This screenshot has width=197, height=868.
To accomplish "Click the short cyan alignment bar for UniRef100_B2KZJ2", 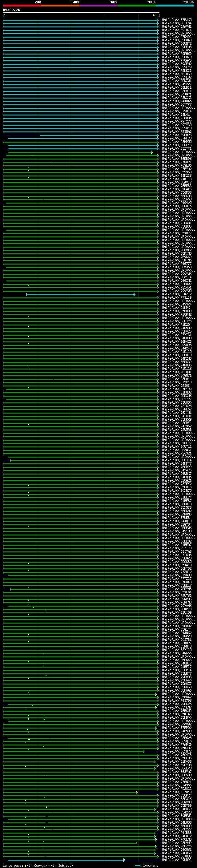I will click(x=81, y=294).
